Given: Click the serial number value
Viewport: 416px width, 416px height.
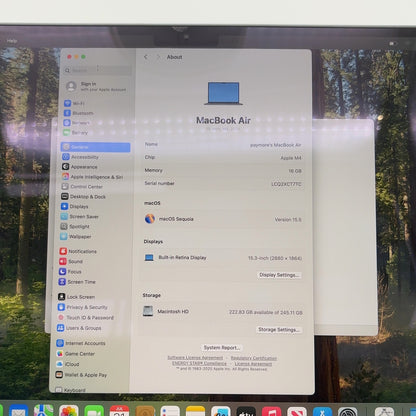Looking at the screenshot, I should point(286,184).
